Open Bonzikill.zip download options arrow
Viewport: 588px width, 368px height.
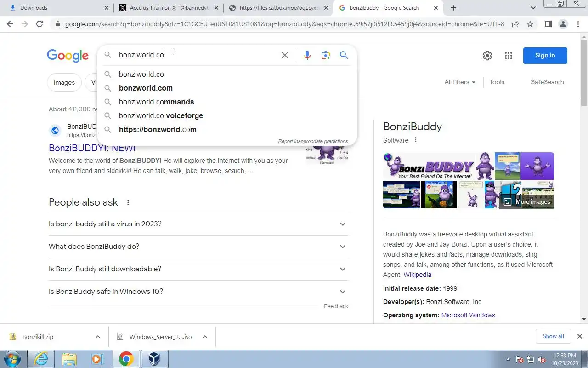click(x=98, y=337)
